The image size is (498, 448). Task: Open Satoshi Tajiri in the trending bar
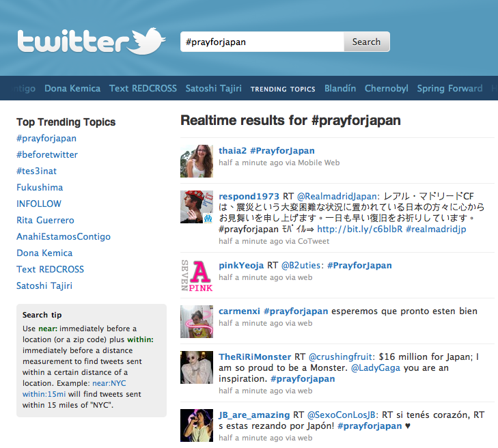tap(213, 88)
